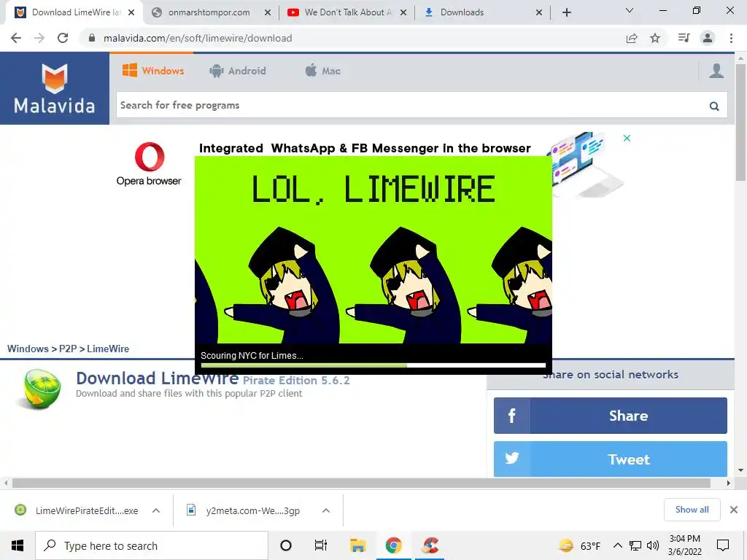
Task: Click the magnifier search icon
Action: [x=713, y=106]
